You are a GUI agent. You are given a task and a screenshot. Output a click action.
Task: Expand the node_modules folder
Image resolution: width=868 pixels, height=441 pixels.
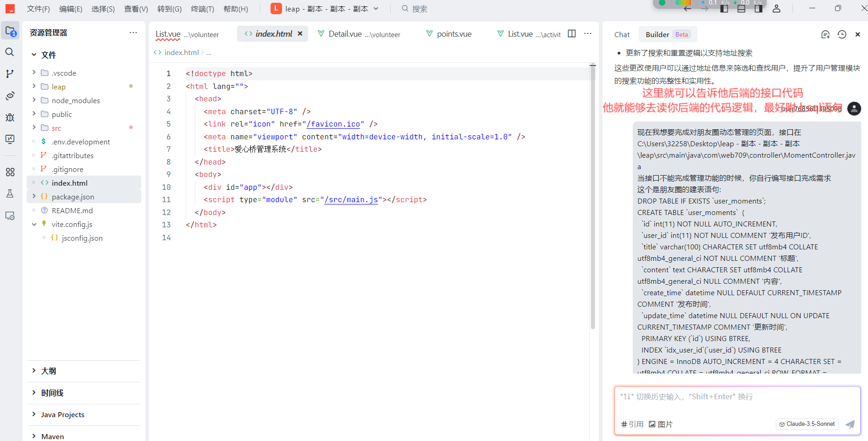pyautogui.click(x=34, y=100)
